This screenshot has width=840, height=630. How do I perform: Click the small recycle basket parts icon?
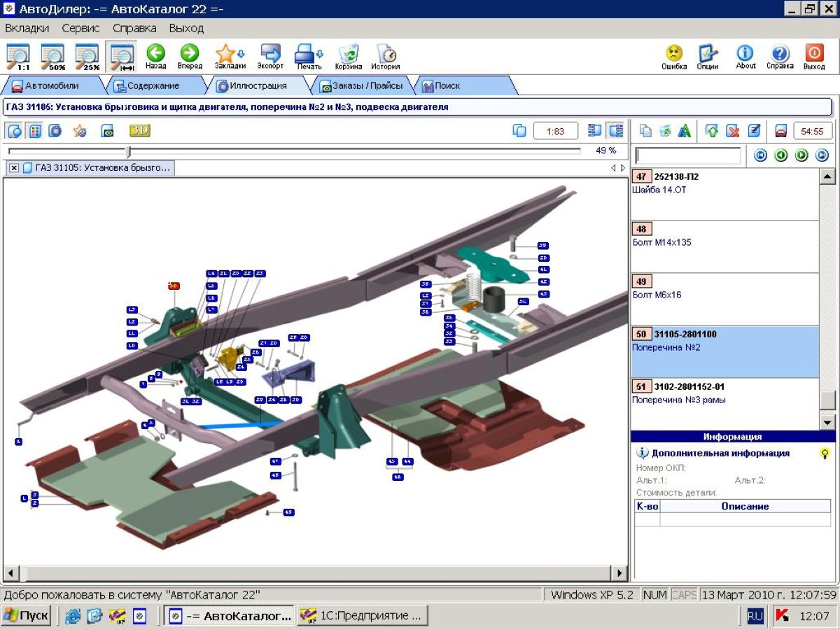pyautogui.click(x=665, y=131)
